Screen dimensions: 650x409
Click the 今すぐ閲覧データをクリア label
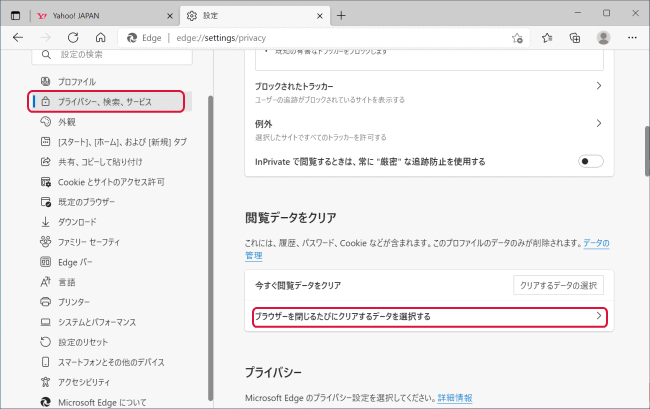click(298, 286)
